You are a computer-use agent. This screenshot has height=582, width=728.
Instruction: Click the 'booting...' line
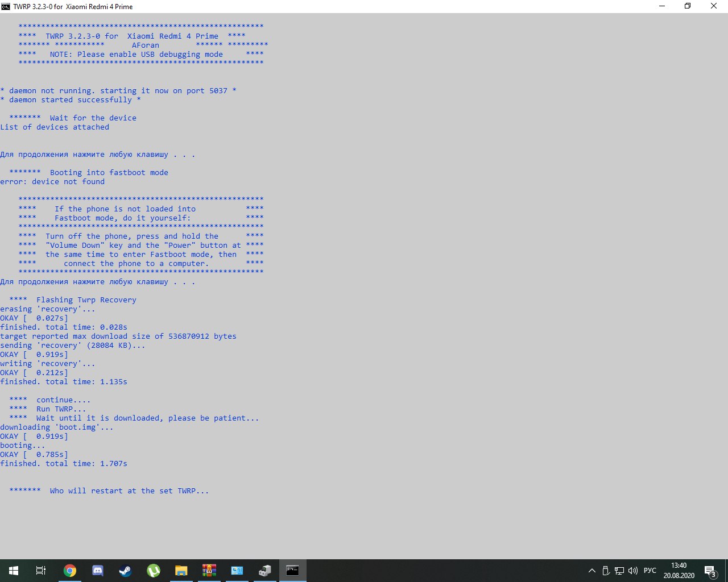23,446
